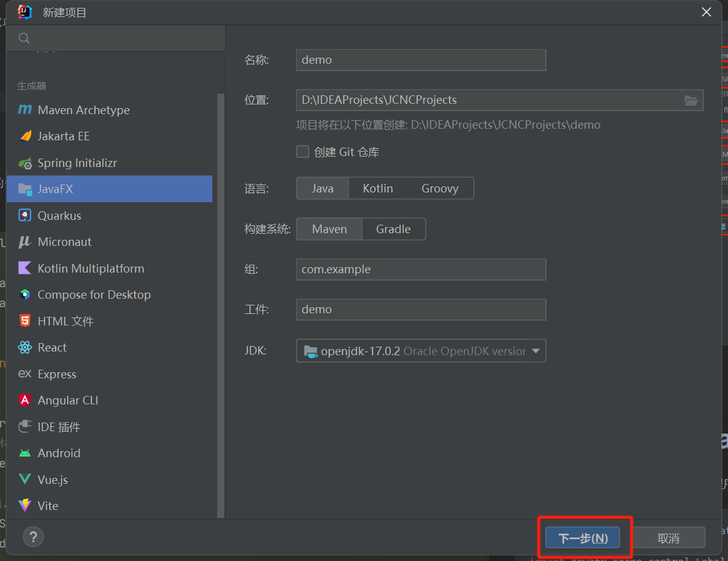Select Groovy as the language

(x=440, y=188)
